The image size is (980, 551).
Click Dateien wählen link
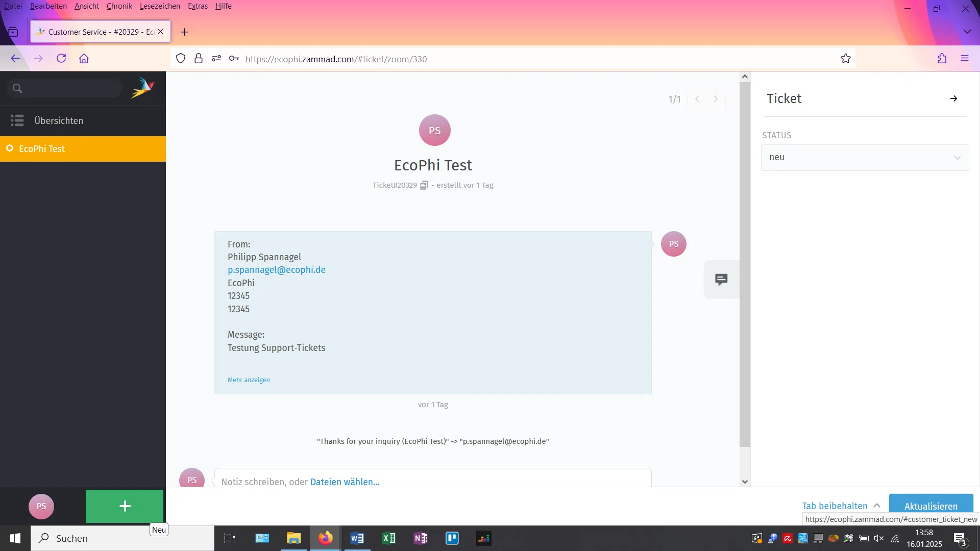(345, 482)
